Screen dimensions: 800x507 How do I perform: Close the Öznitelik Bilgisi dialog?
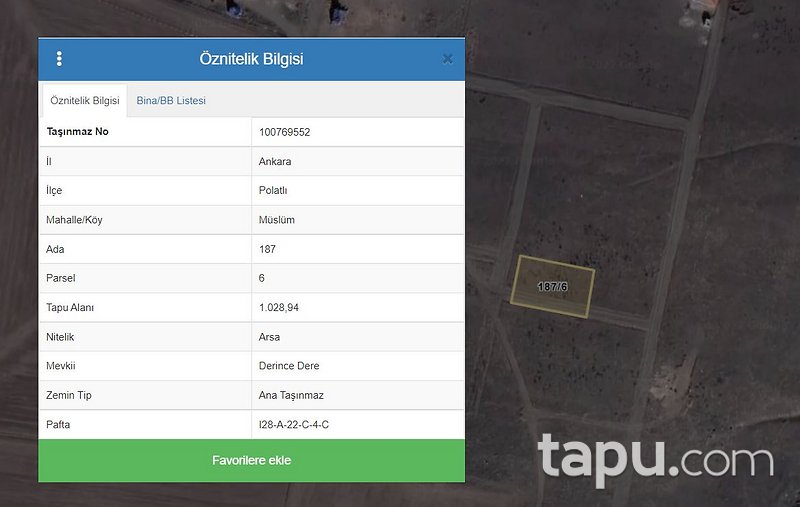[447, 59]
